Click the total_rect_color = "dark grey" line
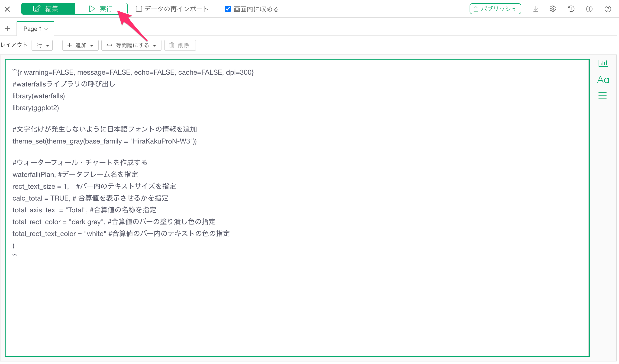The height and width of the screenshot is (364, 619). 114,222
